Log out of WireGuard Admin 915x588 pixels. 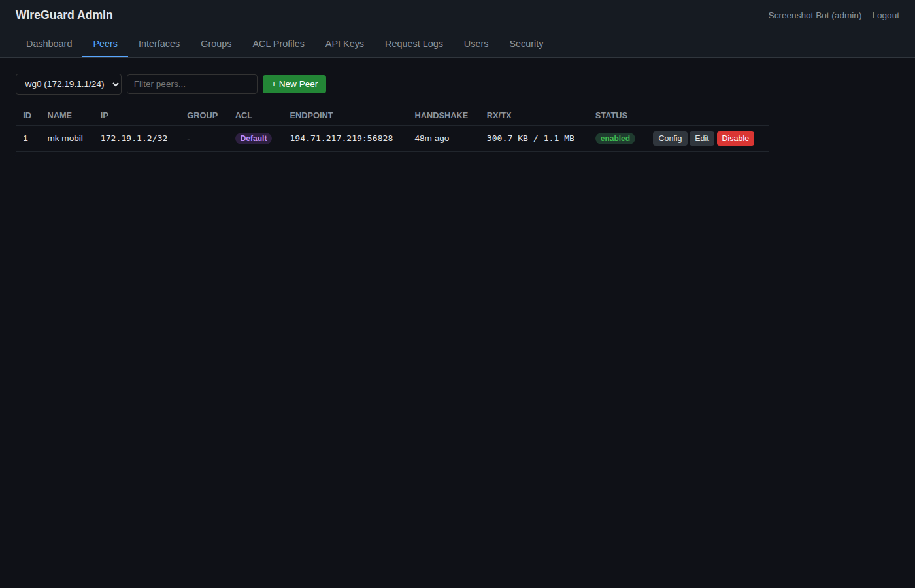[886, 15]
